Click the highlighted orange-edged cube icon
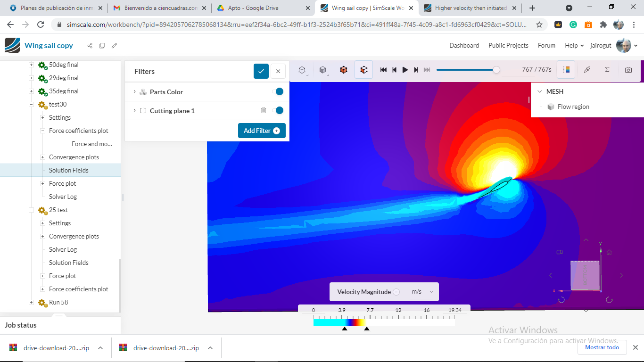Image resolution: width=644 pixels, height=362 pixels. [363, 70]
